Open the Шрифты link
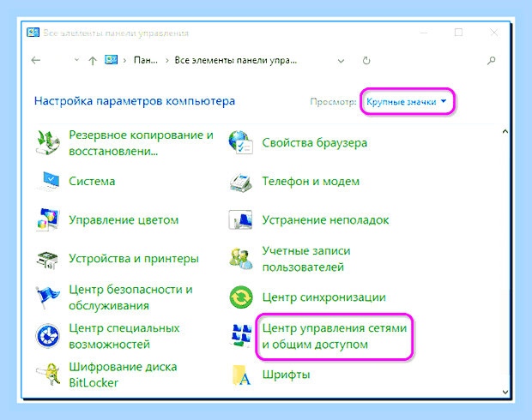 coord(286,375)
